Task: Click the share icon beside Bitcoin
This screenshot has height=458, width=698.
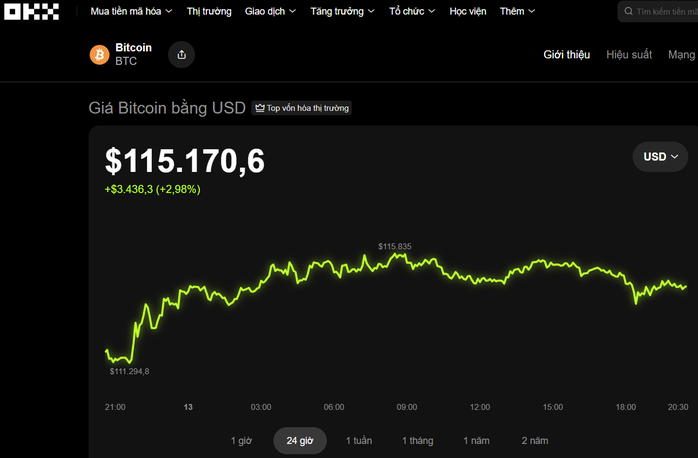Action: point(181,55)
